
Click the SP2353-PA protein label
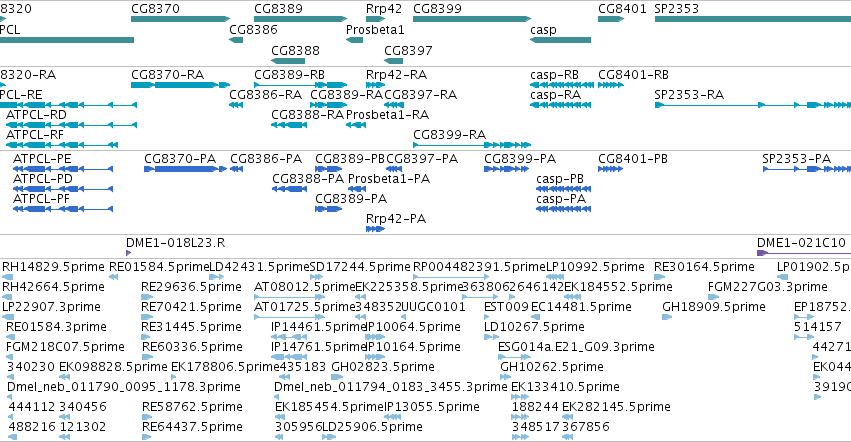(x=797, y=159)
